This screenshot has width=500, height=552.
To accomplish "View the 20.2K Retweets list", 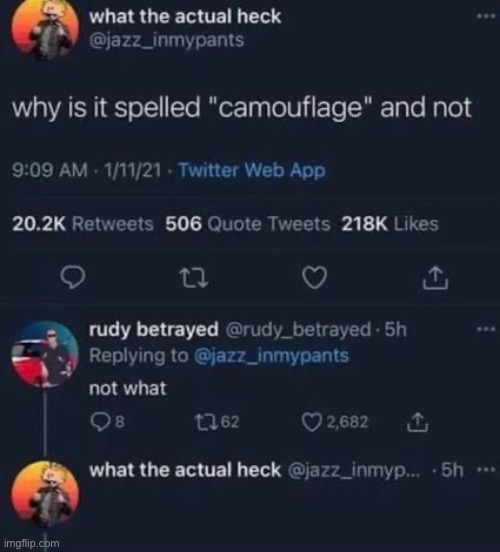I will point(83,224).
